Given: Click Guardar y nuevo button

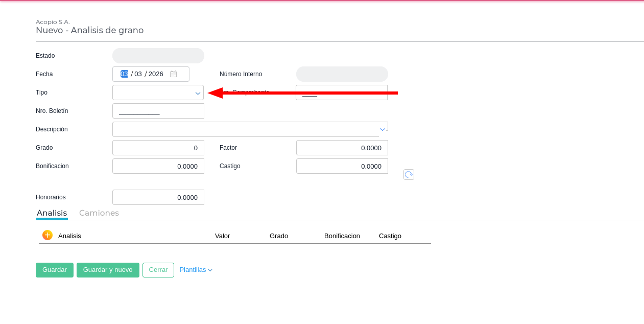Looking at the screenshot, I should coord(108,270).
